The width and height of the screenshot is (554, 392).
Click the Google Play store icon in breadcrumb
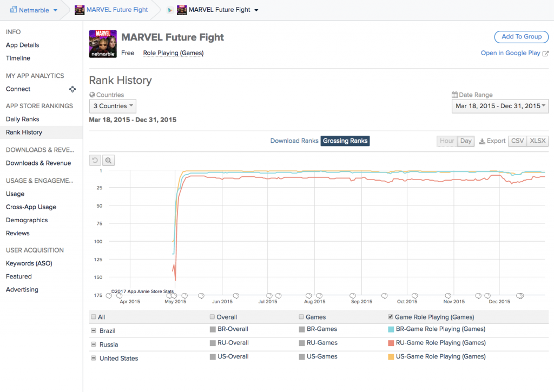pos(170,10)
